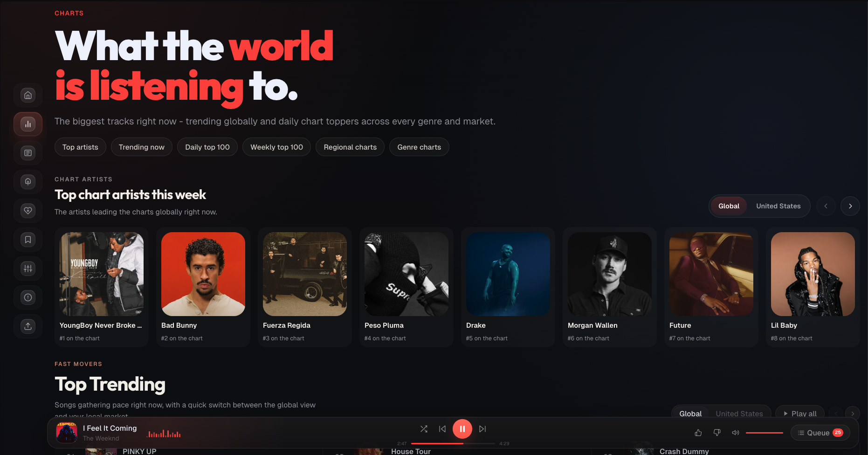
Task: Jump to Genre charts
Action: coord(419,147)
